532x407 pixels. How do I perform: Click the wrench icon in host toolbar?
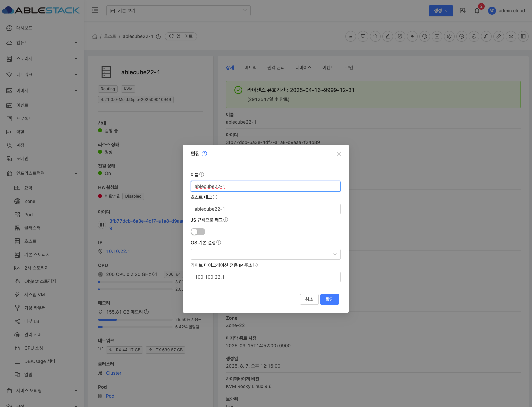coord(499,36)
